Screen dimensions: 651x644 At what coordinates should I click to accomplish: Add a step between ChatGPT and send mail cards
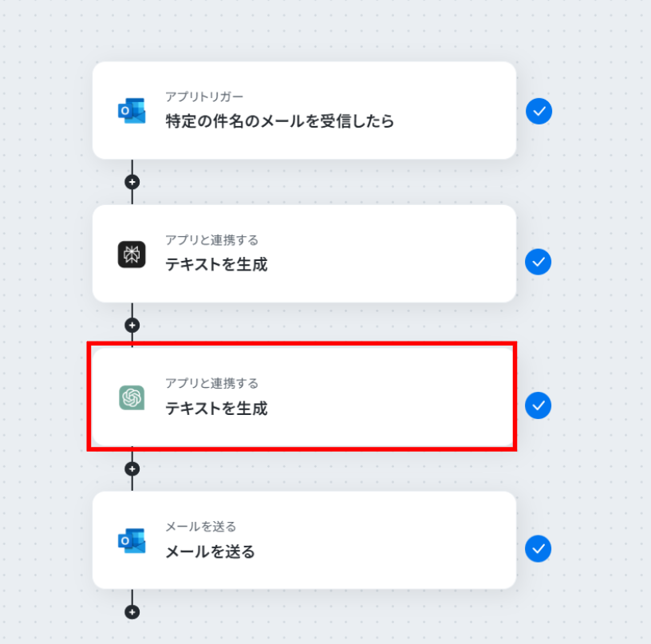click(x=132, y=468)
